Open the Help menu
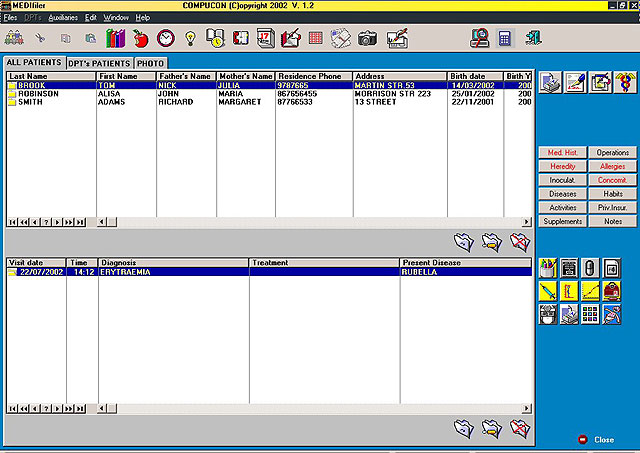Viewport: 640px width, 453px height. click(x=143, y=18)
